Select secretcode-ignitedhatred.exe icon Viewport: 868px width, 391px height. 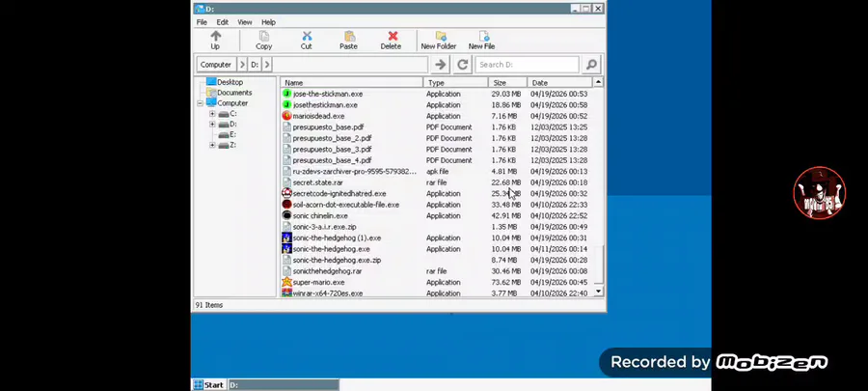(286, 193)
